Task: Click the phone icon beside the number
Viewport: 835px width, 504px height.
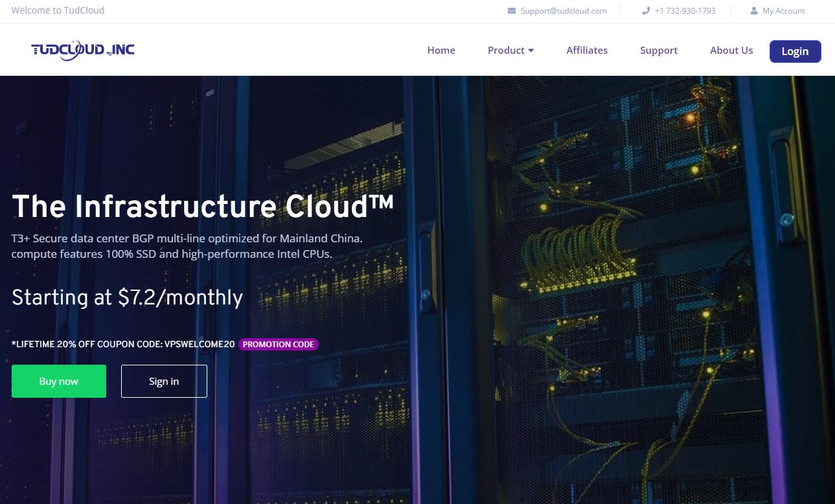Action: click(x=646, y=11)
